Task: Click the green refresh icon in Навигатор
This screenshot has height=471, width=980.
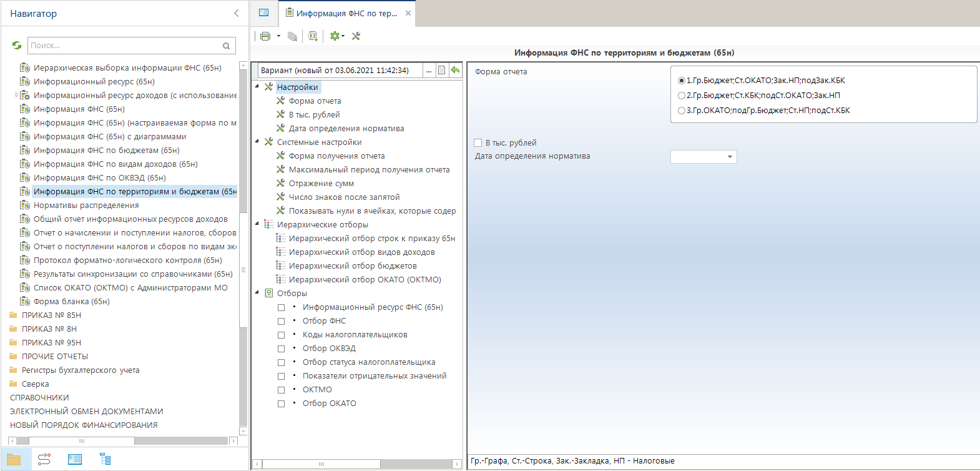Action: pyautogui.click(x=17, y=45)
